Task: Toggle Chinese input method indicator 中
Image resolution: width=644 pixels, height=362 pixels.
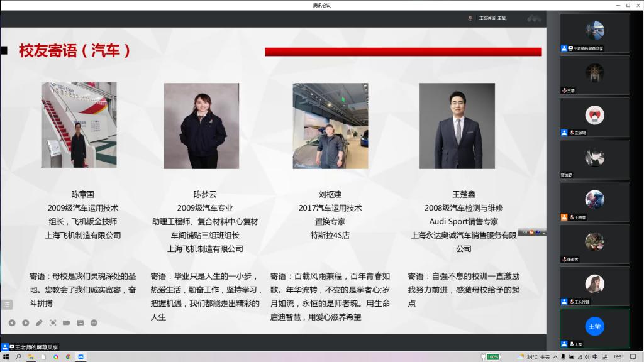Action: pos(595,357)
